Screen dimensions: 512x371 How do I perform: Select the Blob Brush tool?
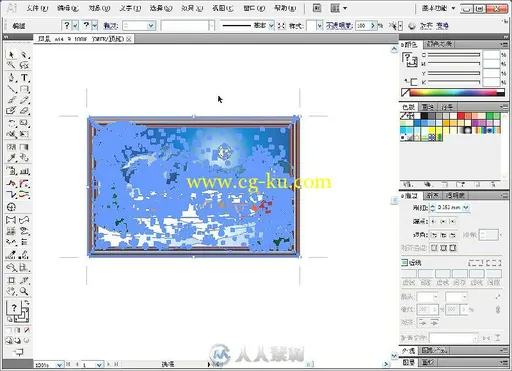tap(12, 110)
